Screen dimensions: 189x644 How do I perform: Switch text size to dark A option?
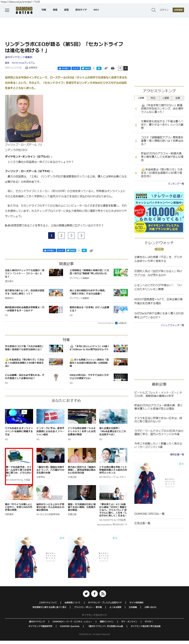point(125,68)
